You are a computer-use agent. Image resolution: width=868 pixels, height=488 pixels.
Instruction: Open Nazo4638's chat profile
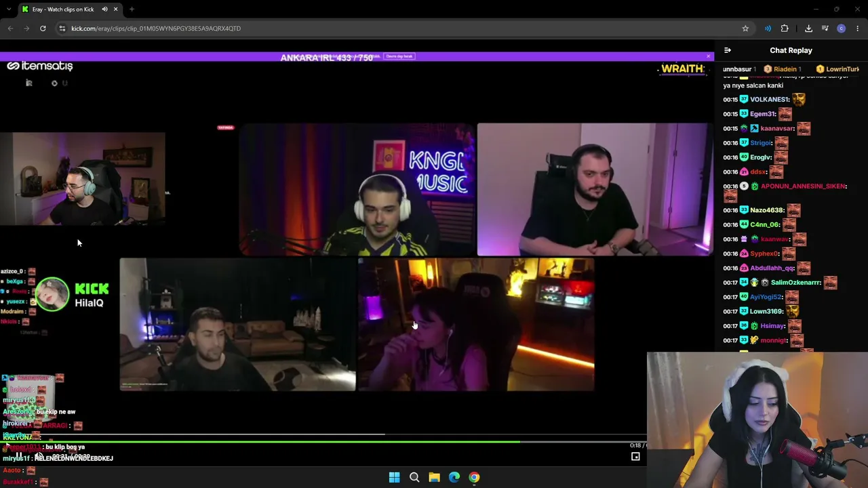pos(767,211)
